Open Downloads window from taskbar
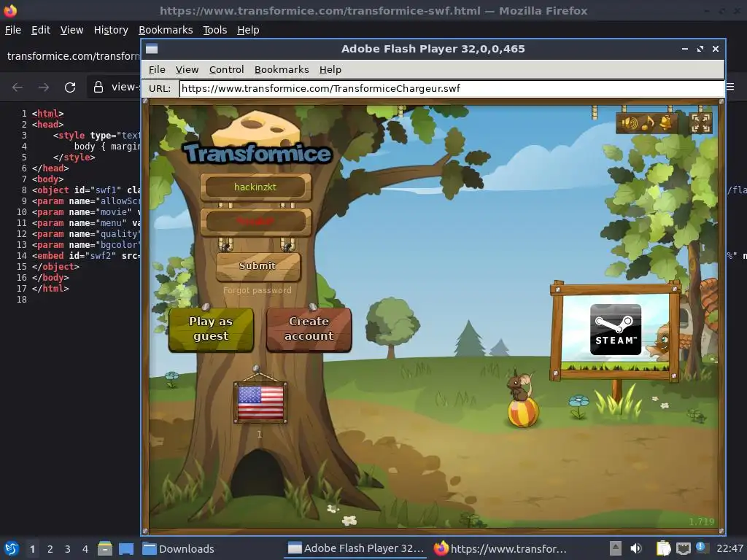The height and width of the screenshot is (560, 747). pos(179,549)
